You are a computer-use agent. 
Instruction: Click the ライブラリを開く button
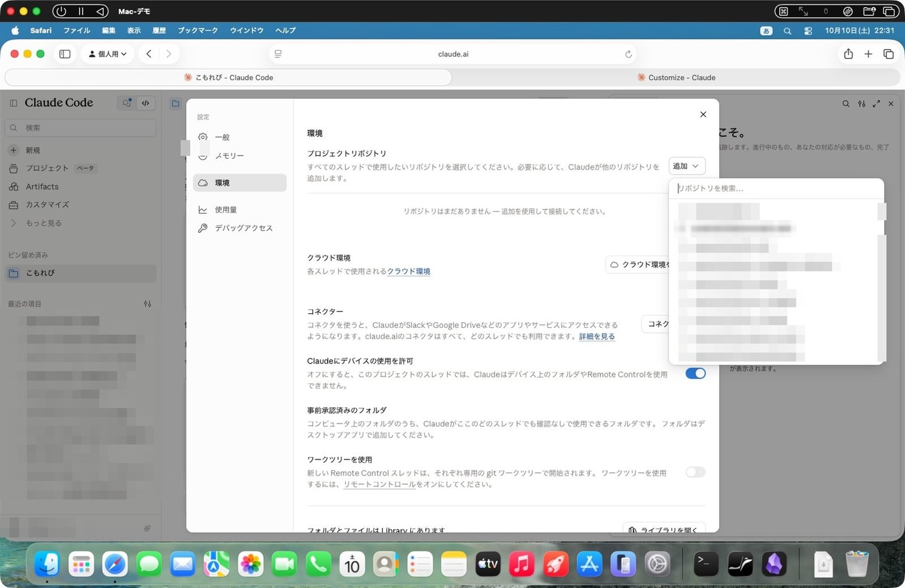click(664, 529)
